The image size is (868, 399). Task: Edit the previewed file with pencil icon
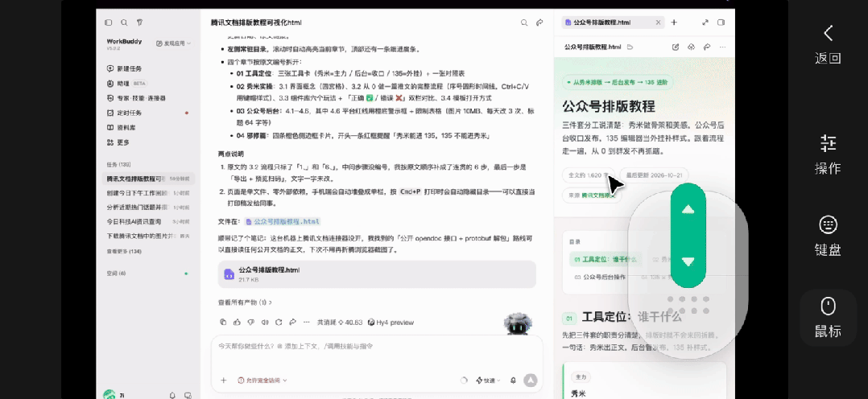676,47
